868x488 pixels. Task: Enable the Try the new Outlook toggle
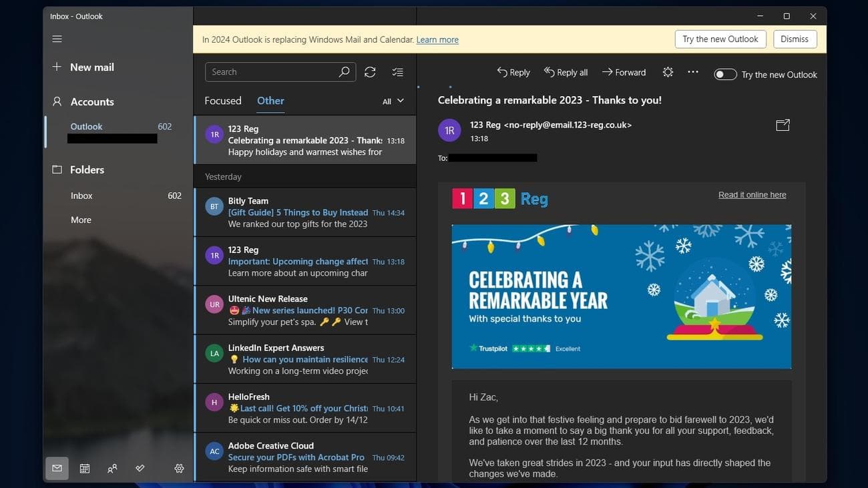[x=724, y=74]
